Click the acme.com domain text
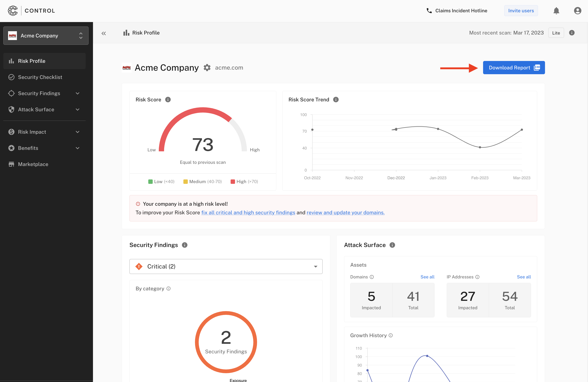Viewport: 588px width, 382px height. tap(229, 67)
